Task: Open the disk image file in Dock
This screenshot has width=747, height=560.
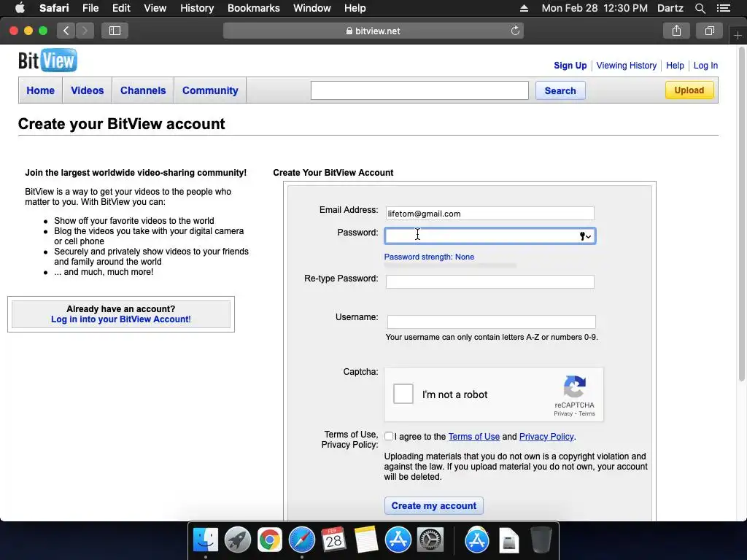Action: tap(508, 540)
